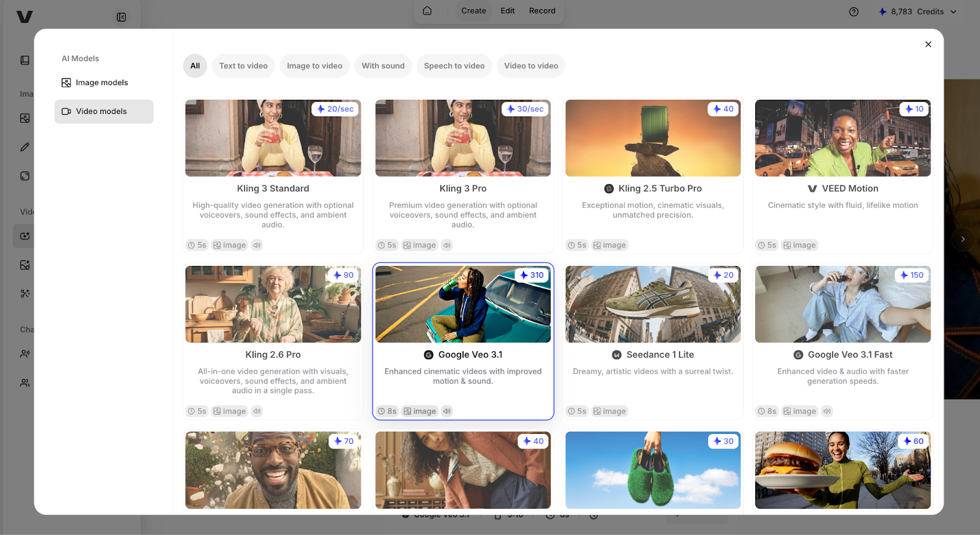Expand the 8,783 Credits dropdown
Screen dimensions: 980x535
coord(918,12)
